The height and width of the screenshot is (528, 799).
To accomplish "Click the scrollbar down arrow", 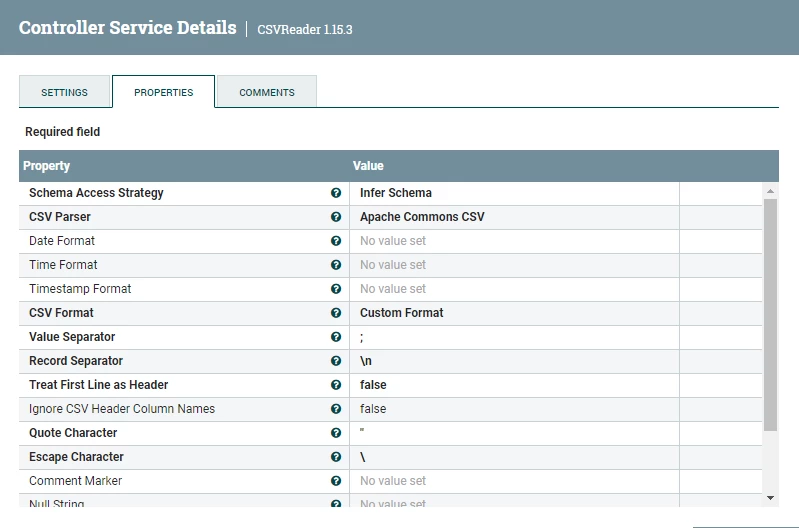I will point(770,498).
